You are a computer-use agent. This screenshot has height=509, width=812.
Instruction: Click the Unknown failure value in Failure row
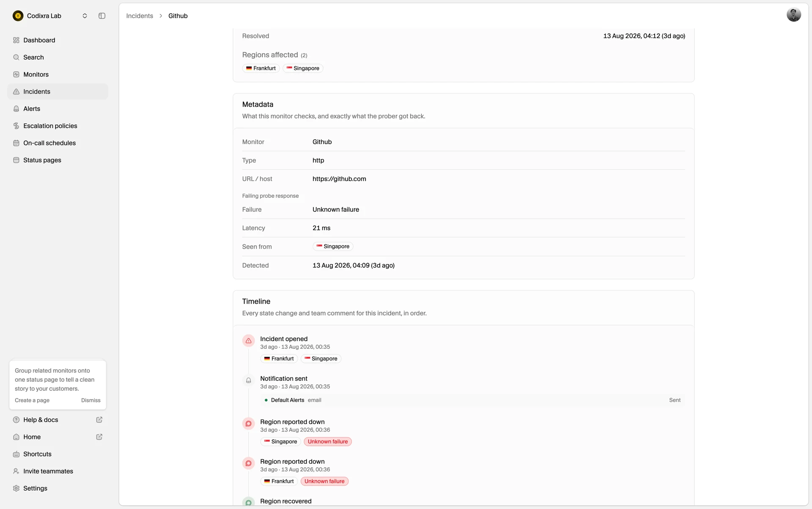336,210
